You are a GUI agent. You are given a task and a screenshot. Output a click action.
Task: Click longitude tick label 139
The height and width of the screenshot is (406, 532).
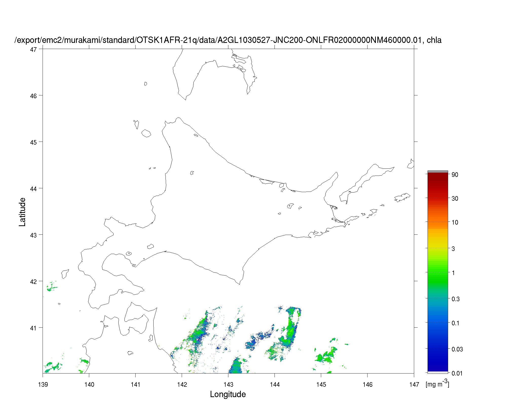coord(43,384)
